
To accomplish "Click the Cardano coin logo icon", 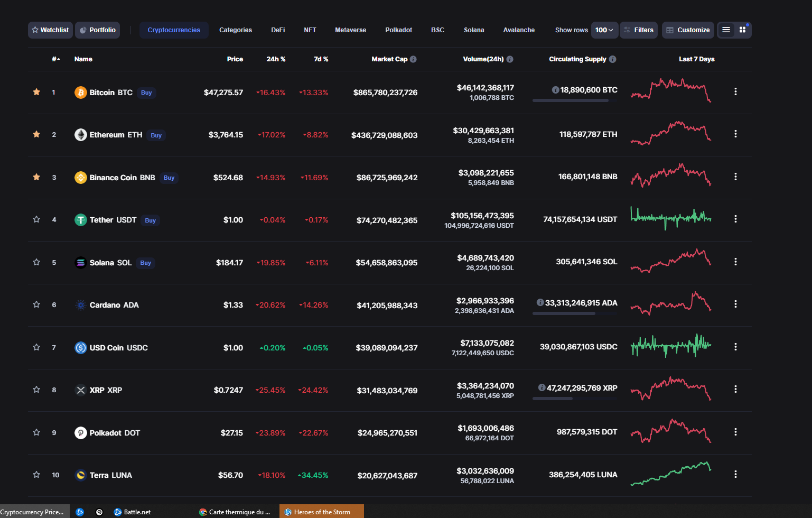I will click(x=81, y=305).
